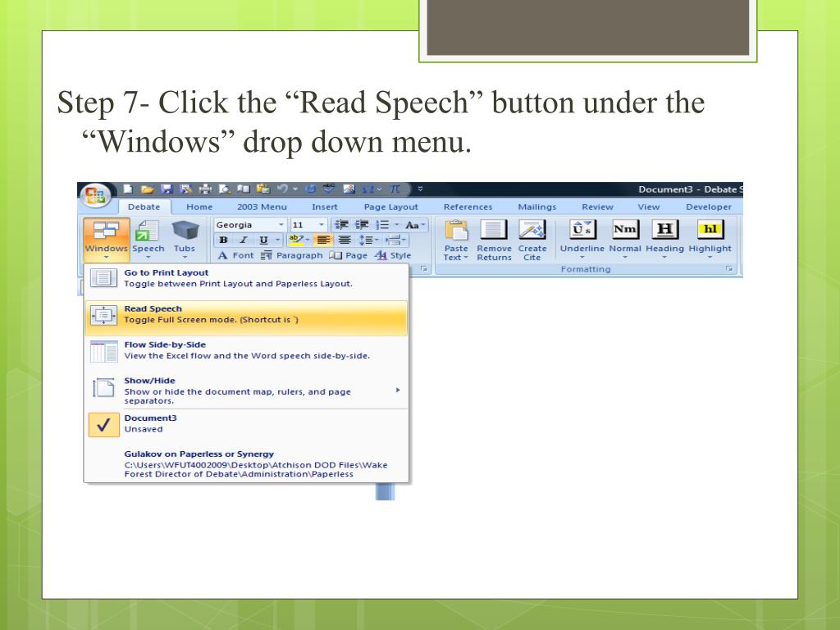Expand the Underline formatting dropdown arrow
This screenshot has width=840, height=630.
tap(582, 257)
